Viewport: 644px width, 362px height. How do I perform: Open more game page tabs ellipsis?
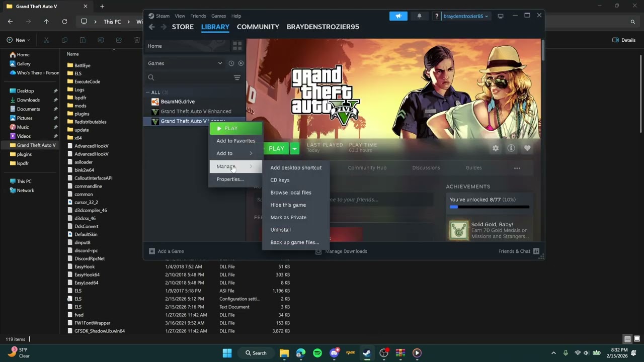coord(517,168)
